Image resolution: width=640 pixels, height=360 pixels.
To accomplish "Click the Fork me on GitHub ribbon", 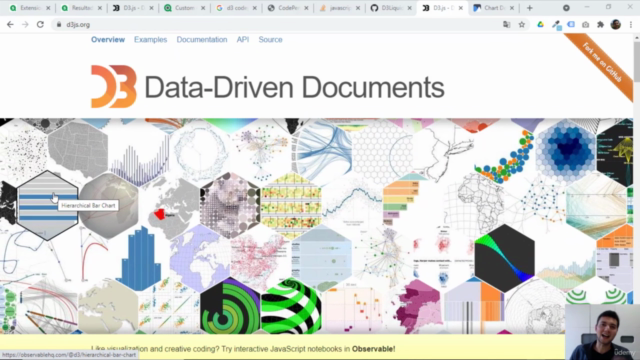I will point(601,64).
